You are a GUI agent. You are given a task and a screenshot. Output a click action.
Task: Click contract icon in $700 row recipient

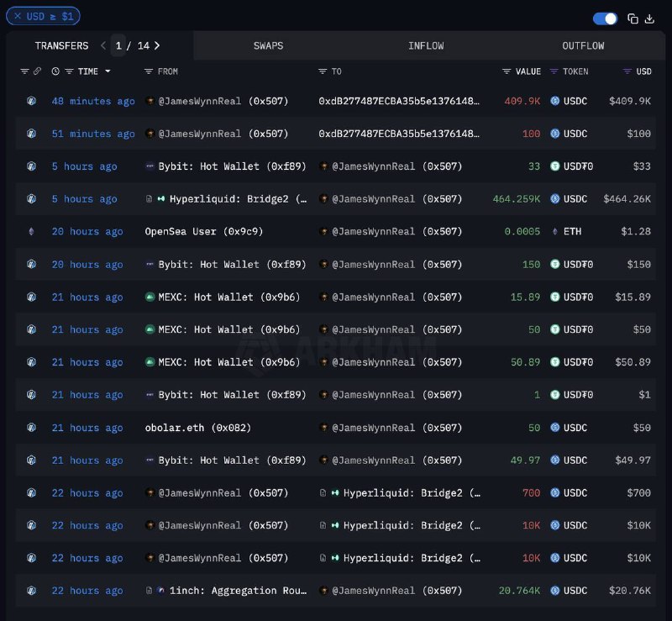[323, 492]
